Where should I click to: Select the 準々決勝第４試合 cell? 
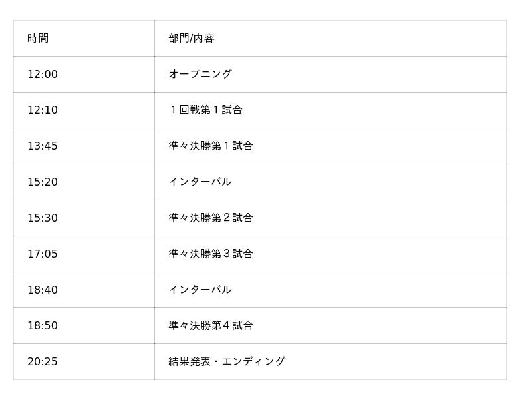click(211, 326)
